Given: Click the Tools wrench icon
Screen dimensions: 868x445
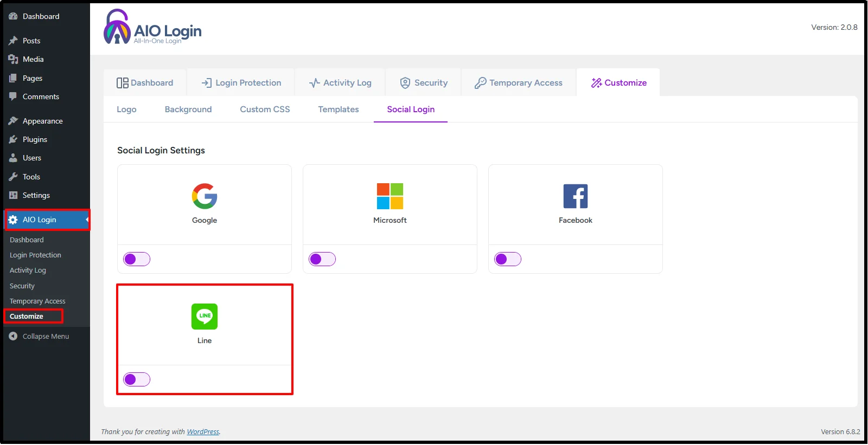Looking at the screenshot, I should 13,177.
